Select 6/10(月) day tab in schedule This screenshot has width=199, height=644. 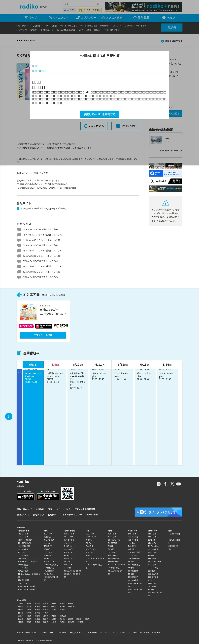pos(78,365)
